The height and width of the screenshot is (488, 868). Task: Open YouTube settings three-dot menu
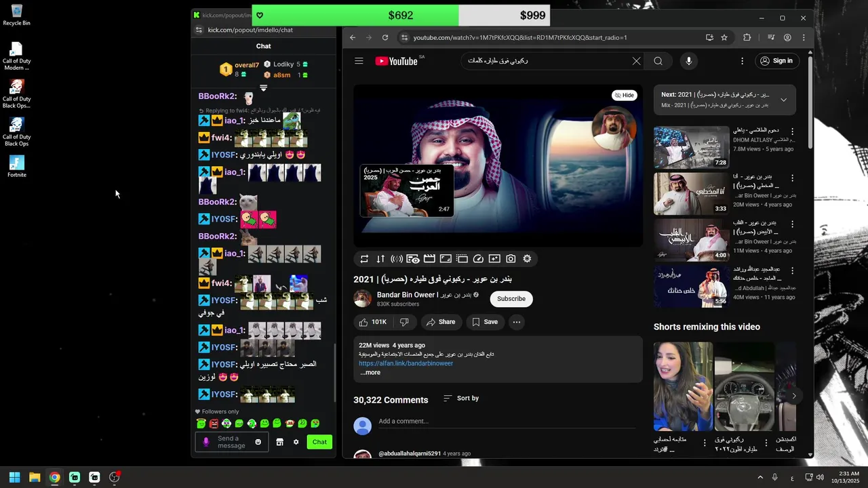point(742,61)
